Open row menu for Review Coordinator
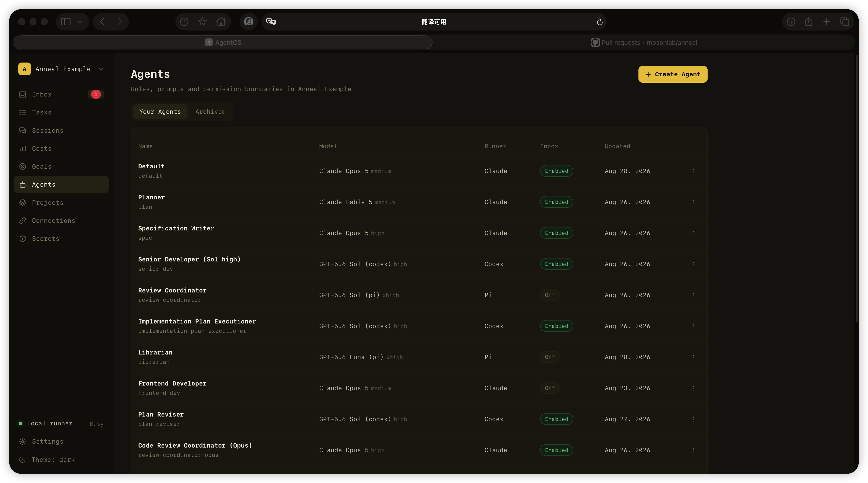868x483 pixels. coord(694,295)
